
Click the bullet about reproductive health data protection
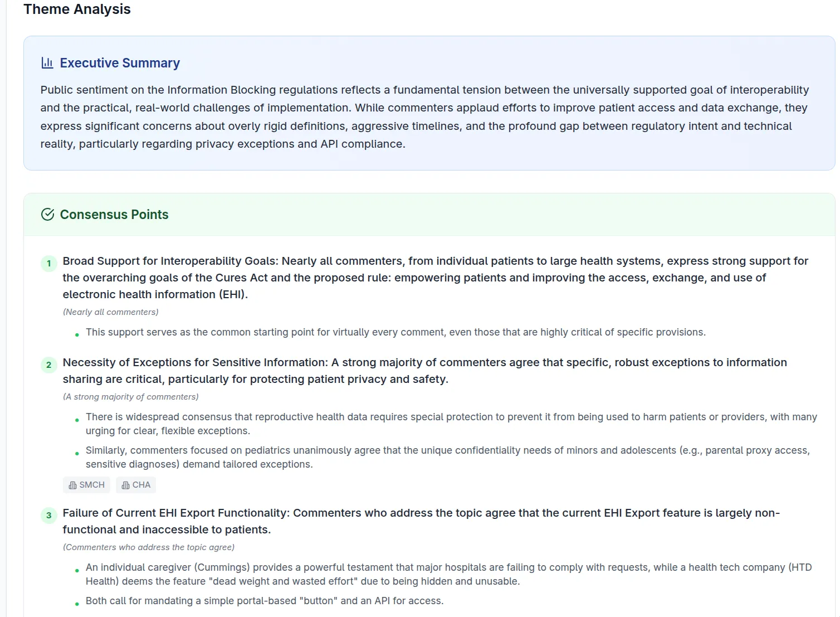[451, 424]
